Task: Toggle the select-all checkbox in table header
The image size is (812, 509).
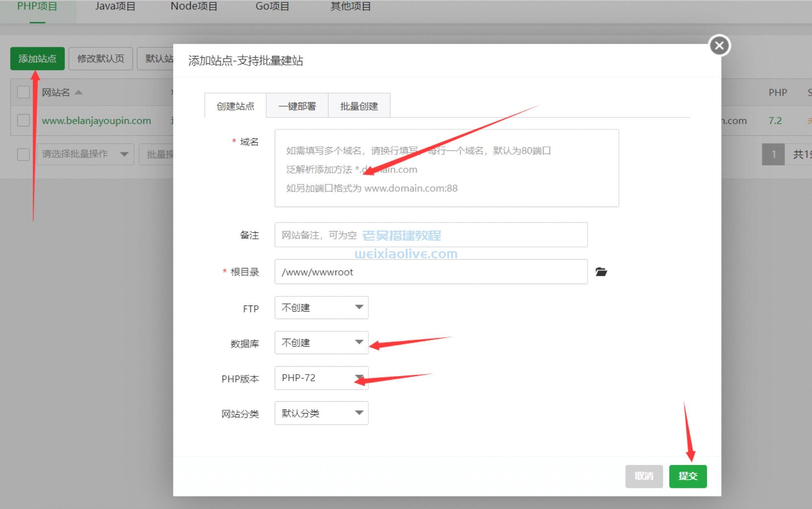Action: tap(23, 92)
